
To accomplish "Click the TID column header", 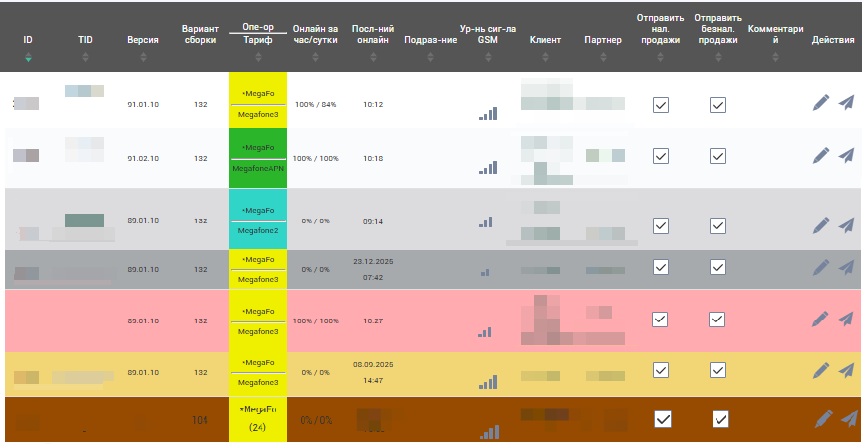I will pyautogui.click(x=84, y=41).
